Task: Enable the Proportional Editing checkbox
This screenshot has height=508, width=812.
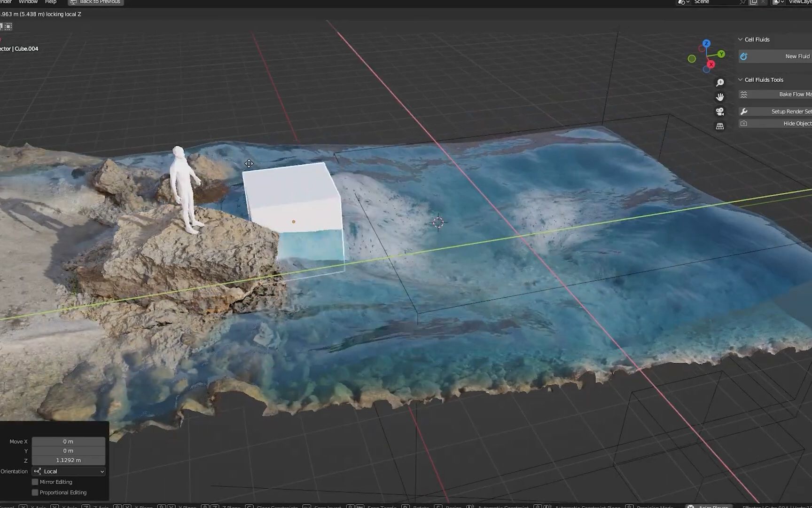Action: 35,492
